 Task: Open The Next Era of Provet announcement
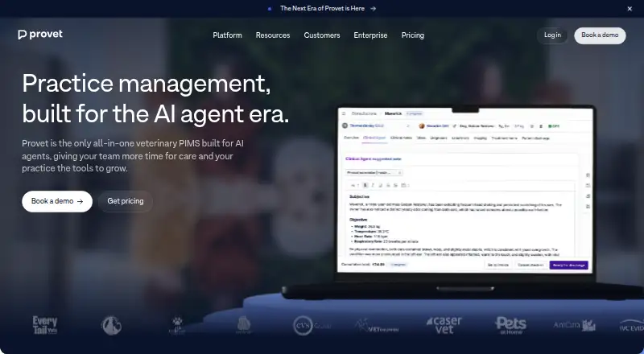[x=322, y=8]
